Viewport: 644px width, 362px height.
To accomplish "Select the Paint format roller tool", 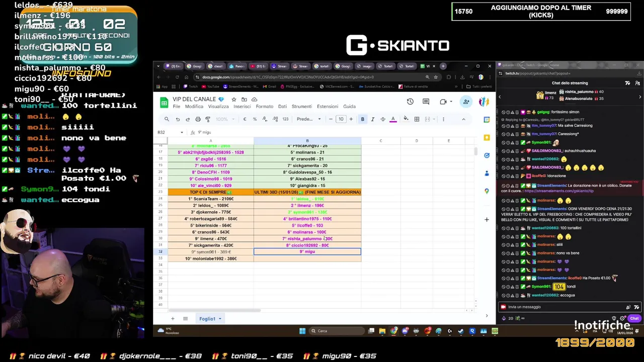I will click(x=208, y=119).
